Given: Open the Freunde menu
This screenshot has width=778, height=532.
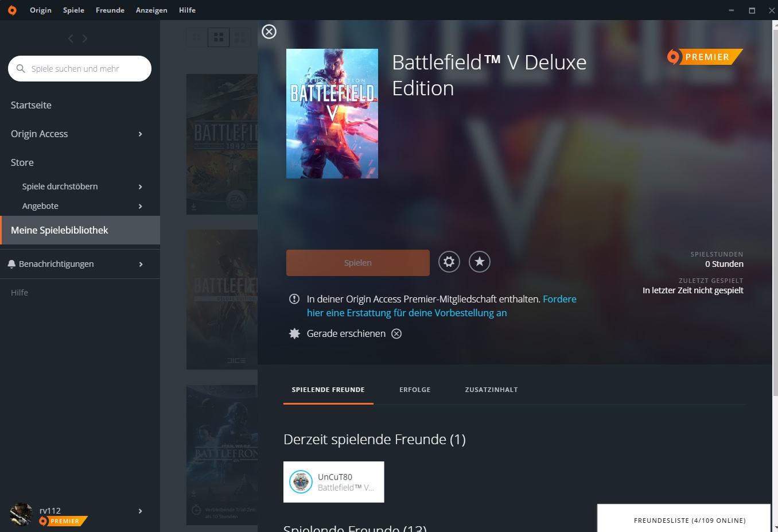Looking at the screenshot, I should click(110, 10).
